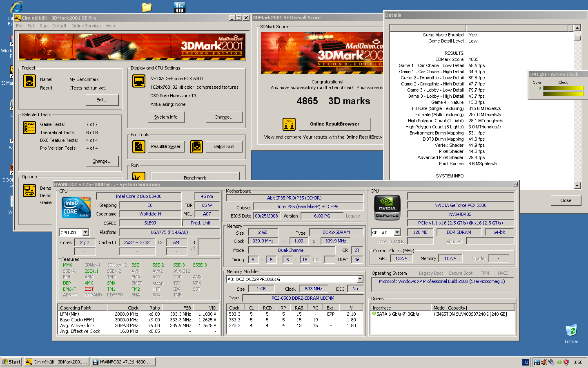Click the Abit IP35 PRO motherboard field
588x368 pixels.
click(294, 198)
